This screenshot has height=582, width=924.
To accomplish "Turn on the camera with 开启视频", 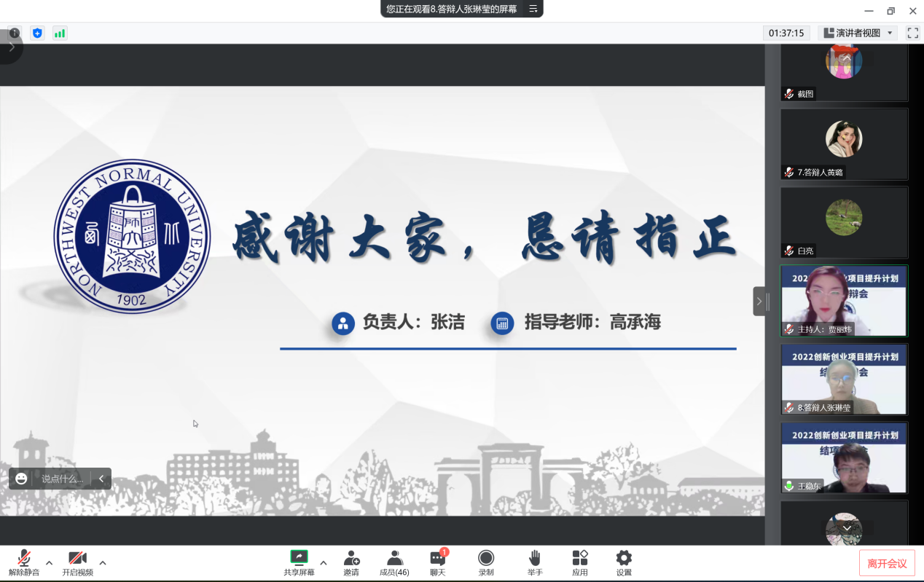I will [77, 563].
